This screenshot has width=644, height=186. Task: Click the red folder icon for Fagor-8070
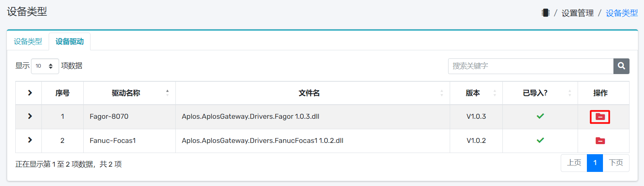(600, 117)
